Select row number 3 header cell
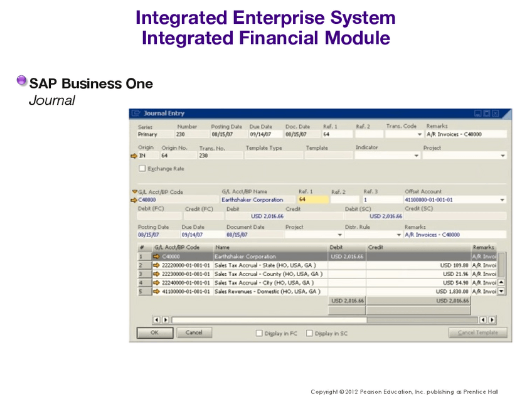Image resolution: width=532 pixels, height=399 pixels. tap(144, 274)
